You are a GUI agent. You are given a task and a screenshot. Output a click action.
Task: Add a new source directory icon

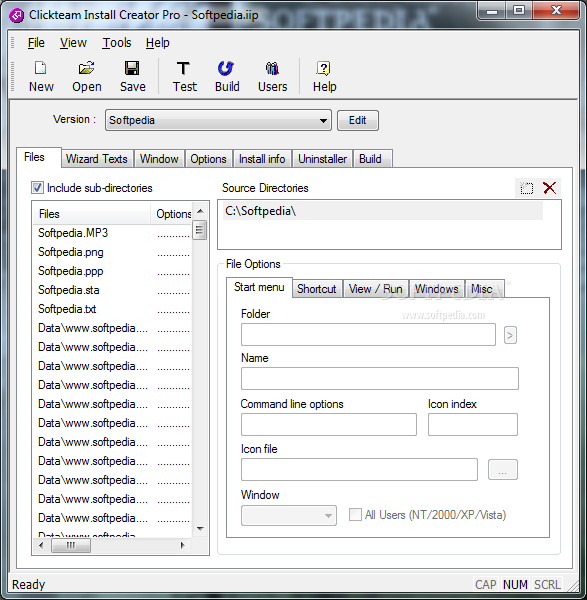(527, 188)
